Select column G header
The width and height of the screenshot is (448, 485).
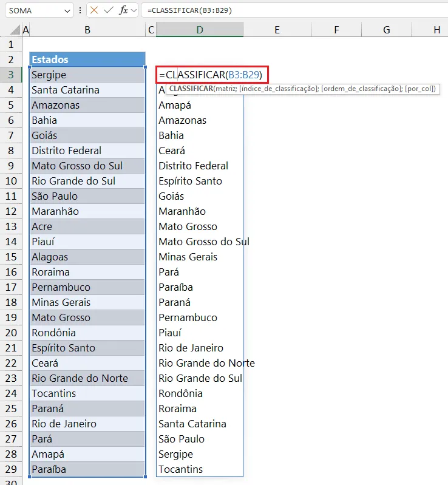coord(387,30)
